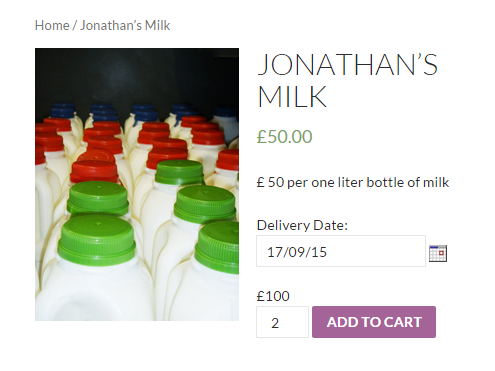Click the £100 total amount text
The height and width of the screenshot is (371, 495).
point(273,296)
